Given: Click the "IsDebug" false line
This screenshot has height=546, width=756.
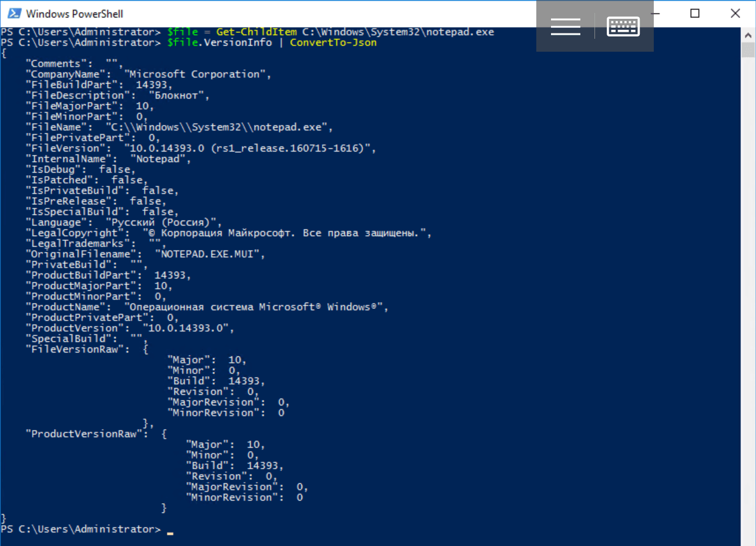Looking at the screenshot, I should point(80,169).
